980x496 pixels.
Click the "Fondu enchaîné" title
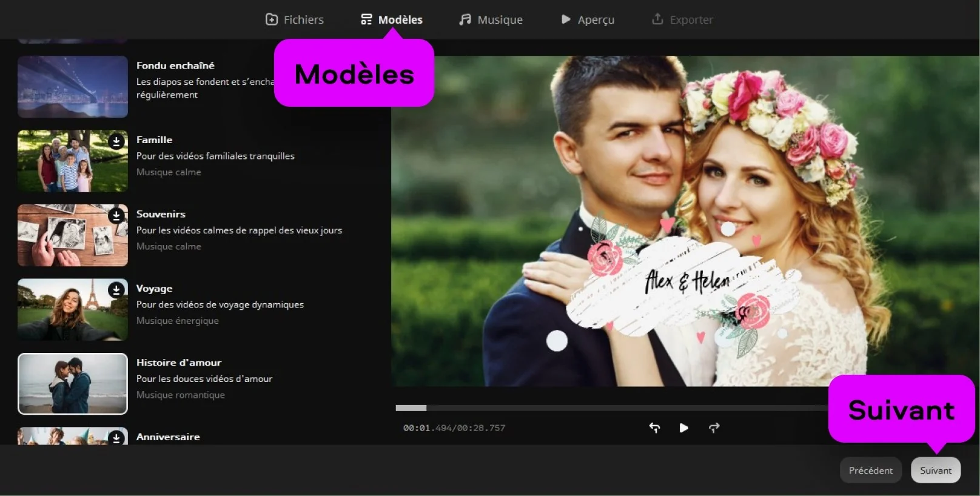coord(175,65)
